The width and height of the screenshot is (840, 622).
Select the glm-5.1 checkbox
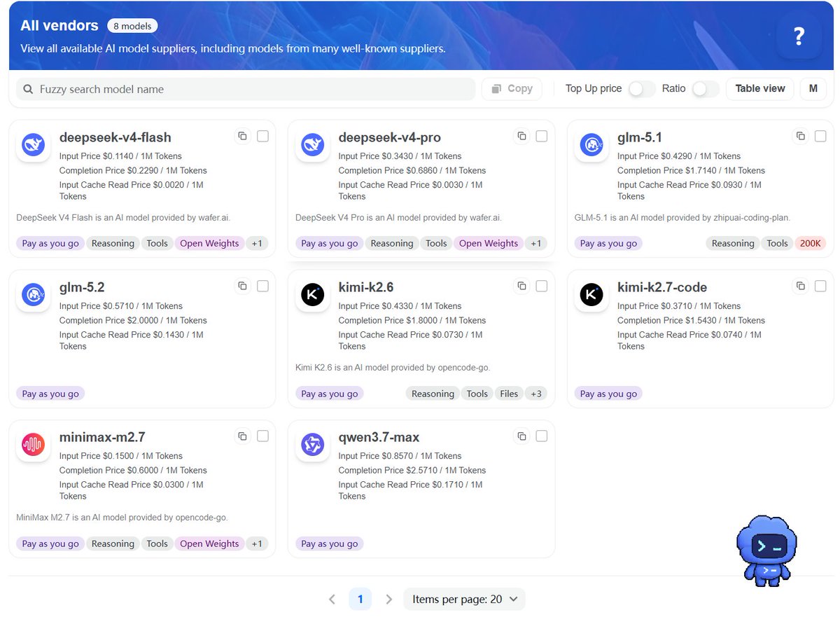pos(820,136)
